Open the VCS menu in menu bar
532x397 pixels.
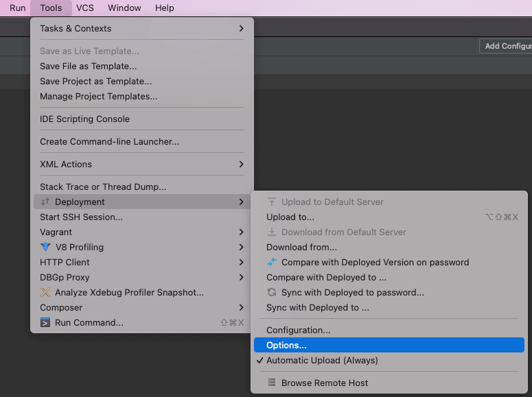(x=85, y=8)
